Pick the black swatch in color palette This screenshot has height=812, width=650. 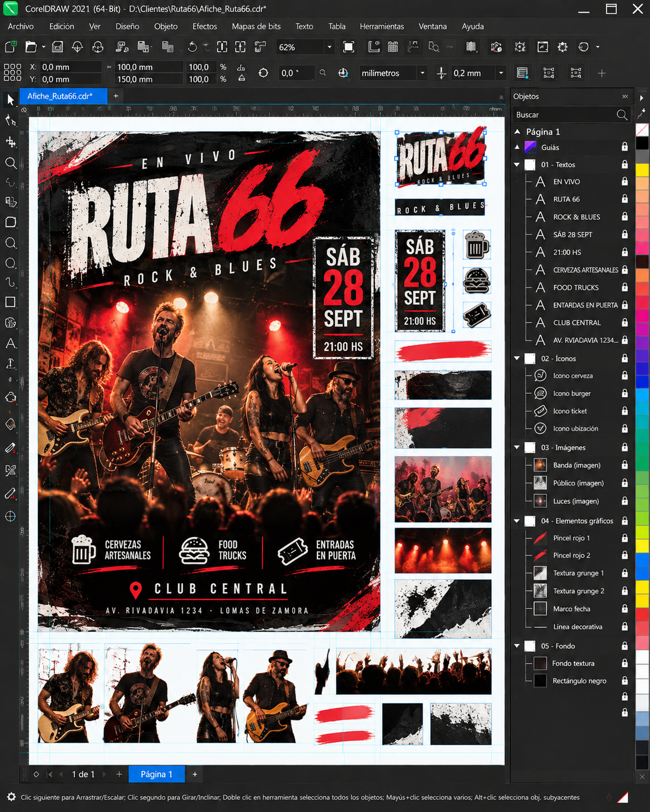pyautogui.click(x=642, y=143)
